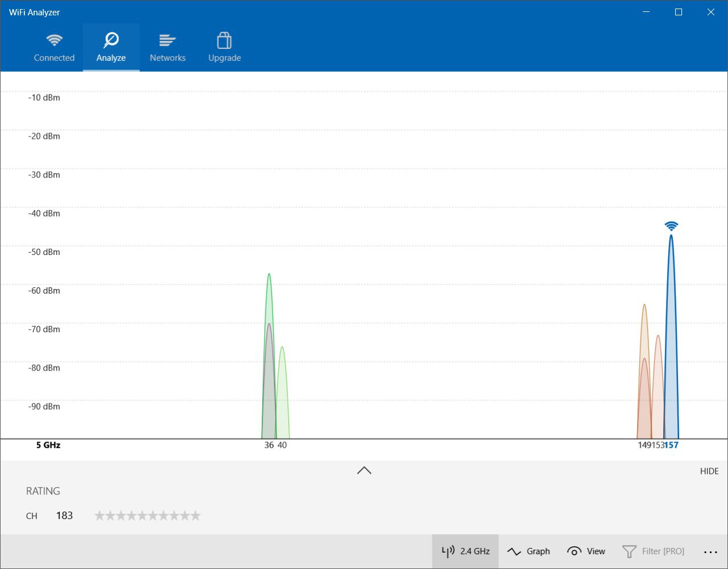Open the View options button

pyautogui.click(x=586, y=551)
